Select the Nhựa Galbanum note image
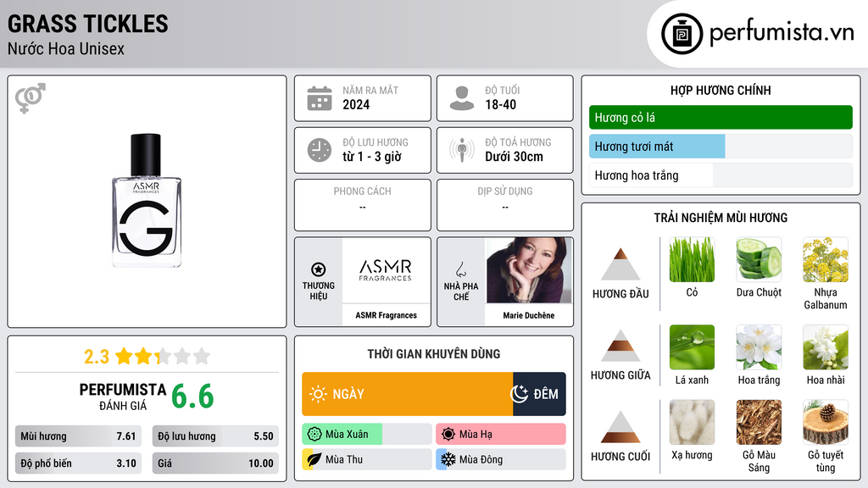 826,259
